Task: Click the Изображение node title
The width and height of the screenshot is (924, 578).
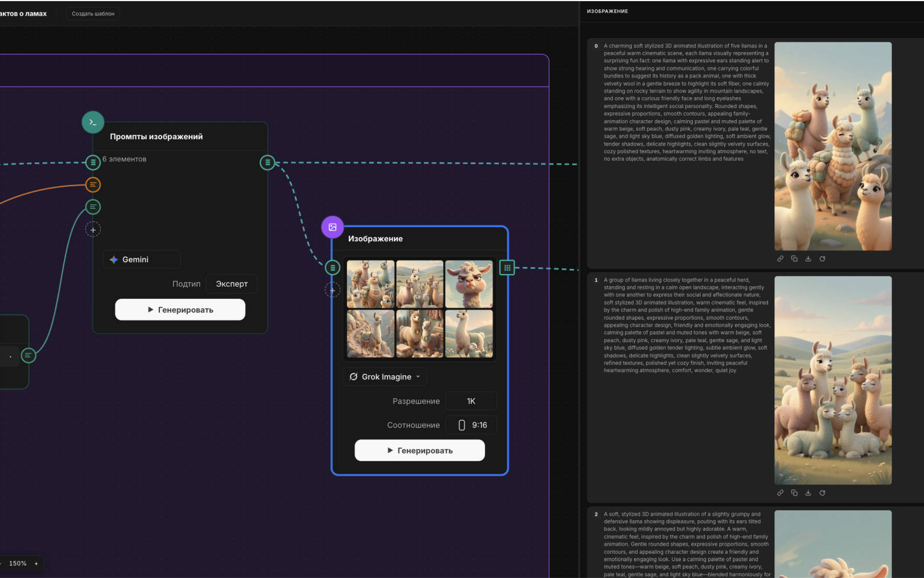Action: pos(375,239)
